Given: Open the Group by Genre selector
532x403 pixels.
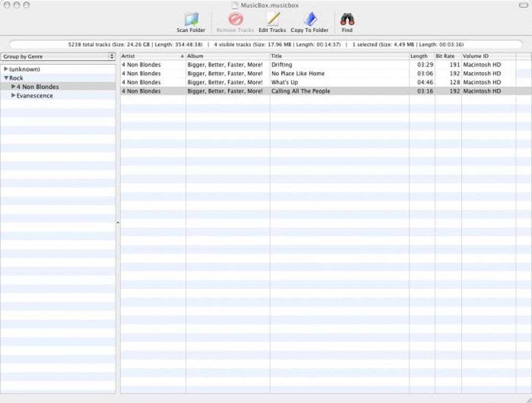Looking at the screenshot, I should [x=52, y=56].
